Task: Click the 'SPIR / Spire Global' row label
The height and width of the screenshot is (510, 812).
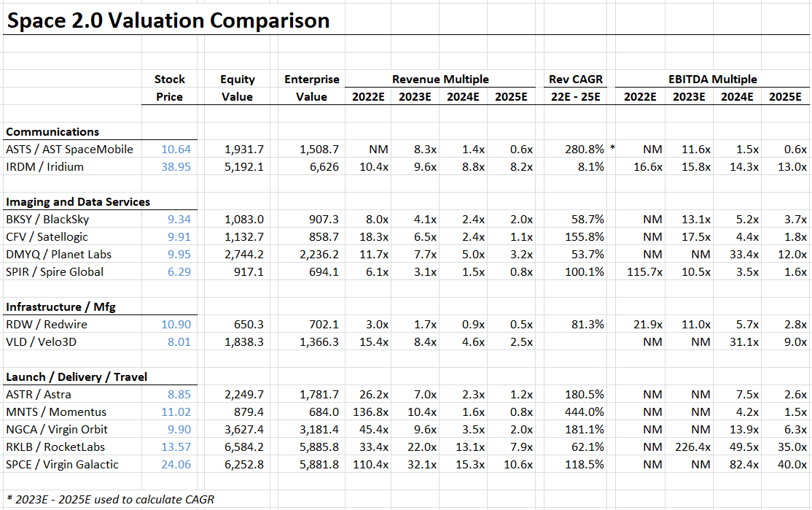Action: 55,272
